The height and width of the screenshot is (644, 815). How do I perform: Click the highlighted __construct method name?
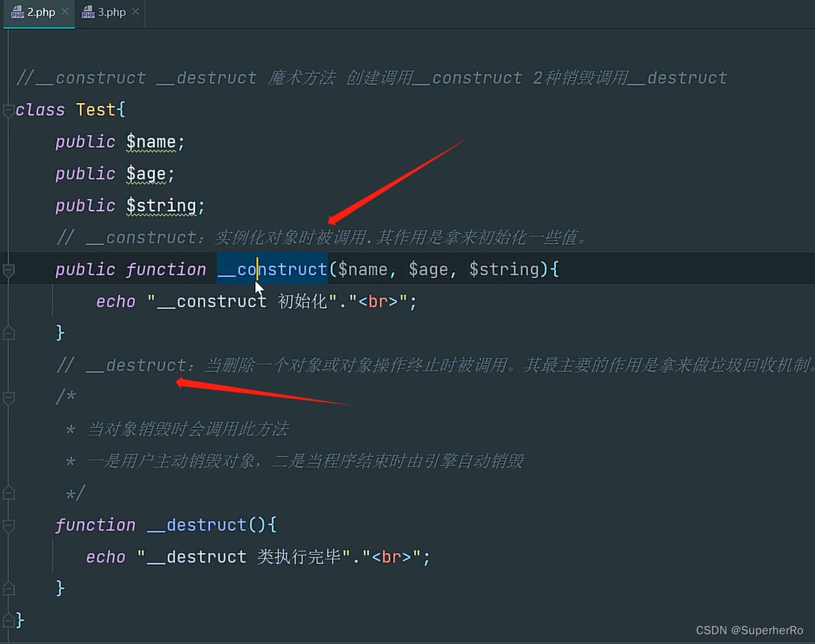point(272,270)
